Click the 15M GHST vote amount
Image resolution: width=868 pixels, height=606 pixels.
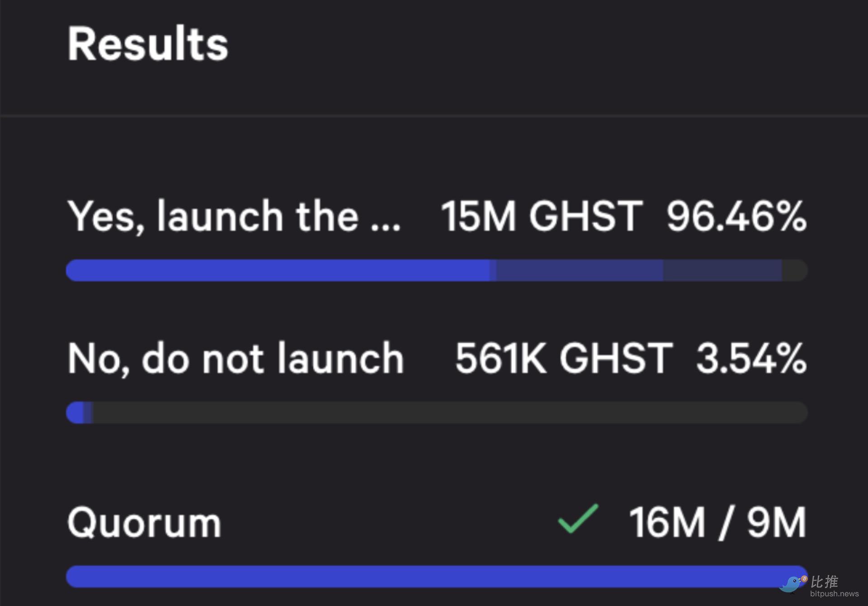[542, 217]
